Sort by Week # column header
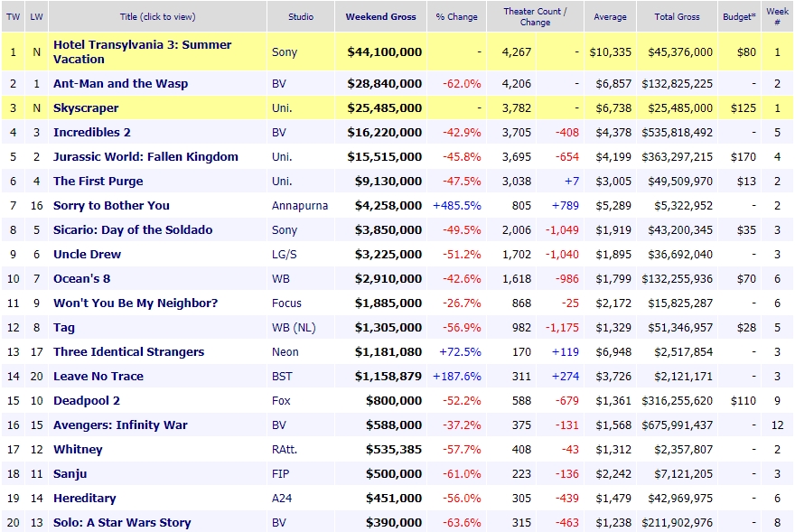This screenshot has height=532, width=795. coord(777,17)
